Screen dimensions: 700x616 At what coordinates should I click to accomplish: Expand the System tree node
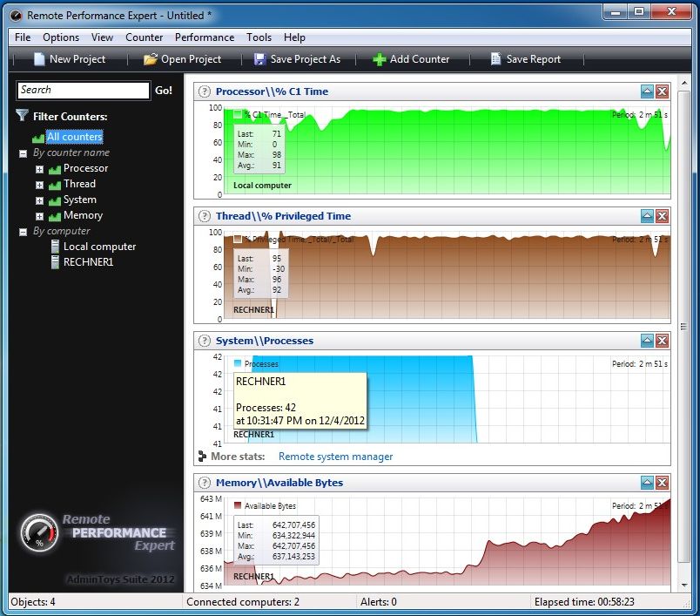(x=40, y=200)
